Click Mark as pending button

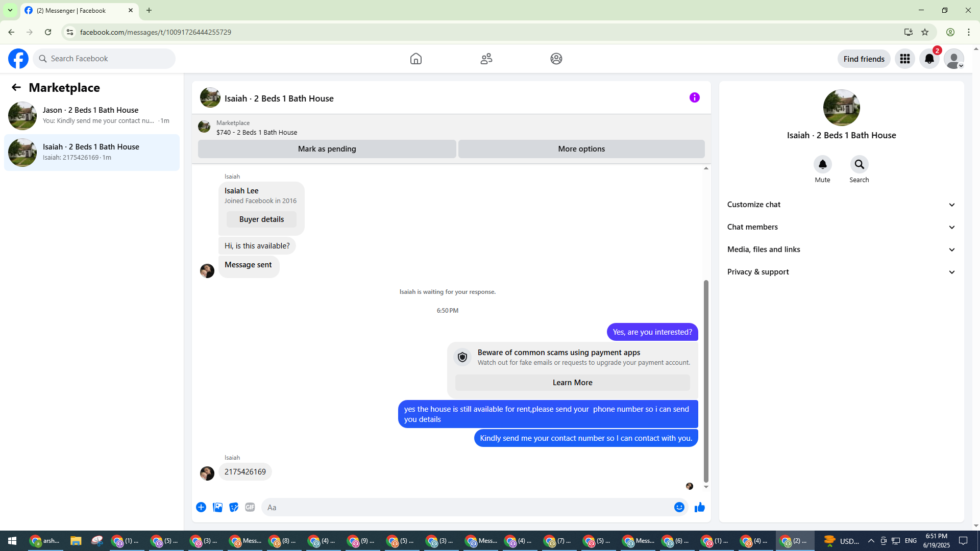click(327, 149)
